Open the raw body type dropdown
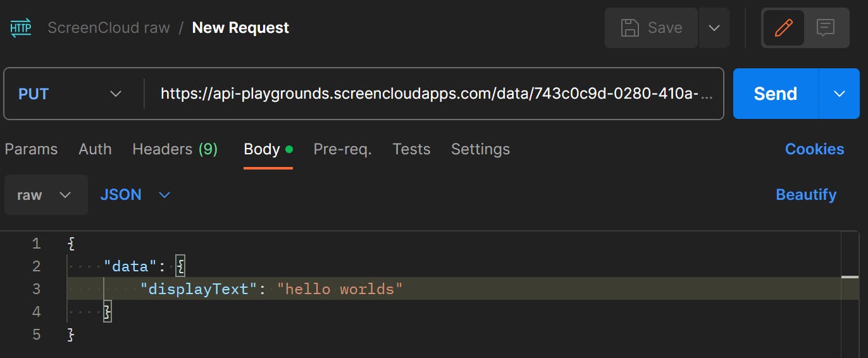The width and height of the screenshot is (868, 358). pos(46,195)
